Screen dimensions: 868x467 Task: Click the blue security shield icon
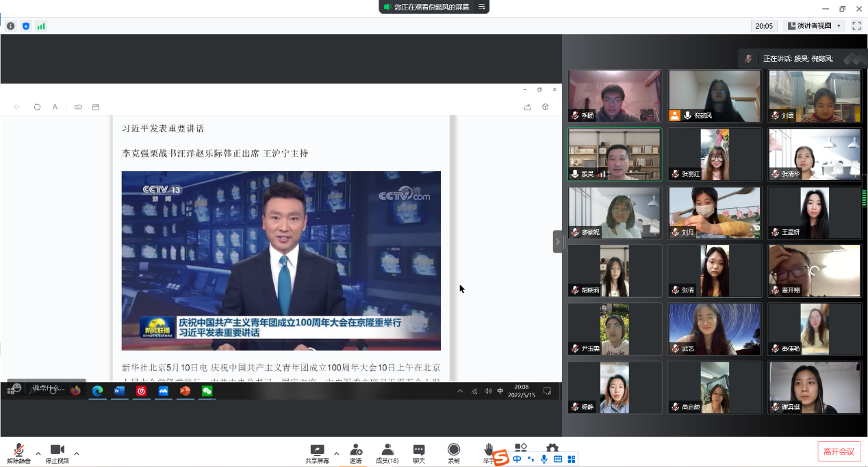26,26
